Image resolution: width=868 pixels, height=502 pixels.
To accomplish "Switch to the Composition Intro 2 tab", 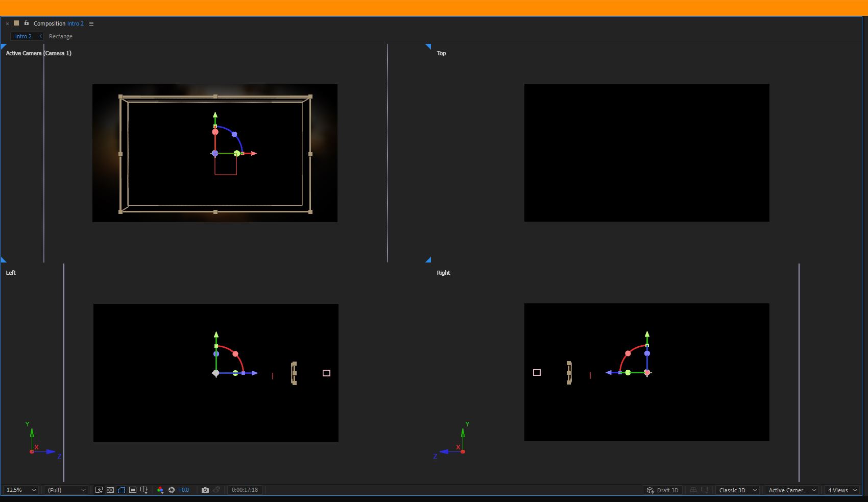I will [60, 23].
